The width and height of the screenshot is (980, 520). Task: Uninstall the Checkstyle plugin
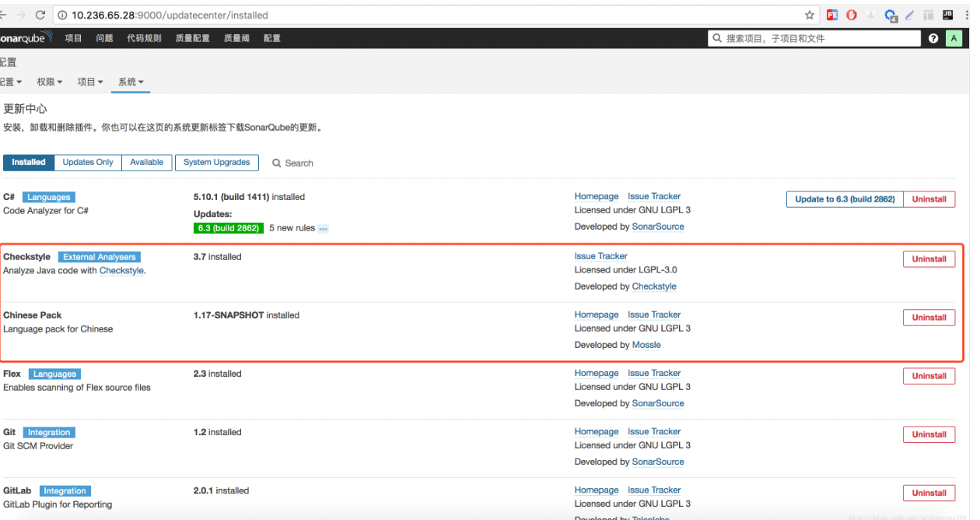(929, 259)
